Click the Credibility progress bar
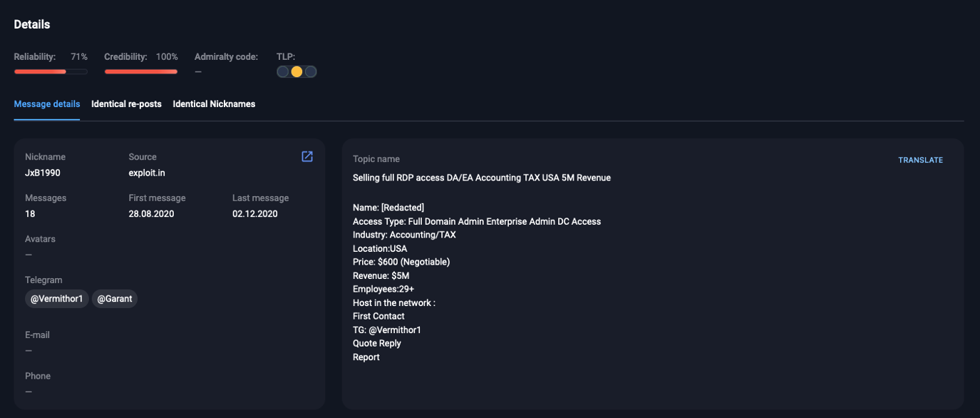The width and height of the screenshot is (980, 418). [x=141, y=71]
